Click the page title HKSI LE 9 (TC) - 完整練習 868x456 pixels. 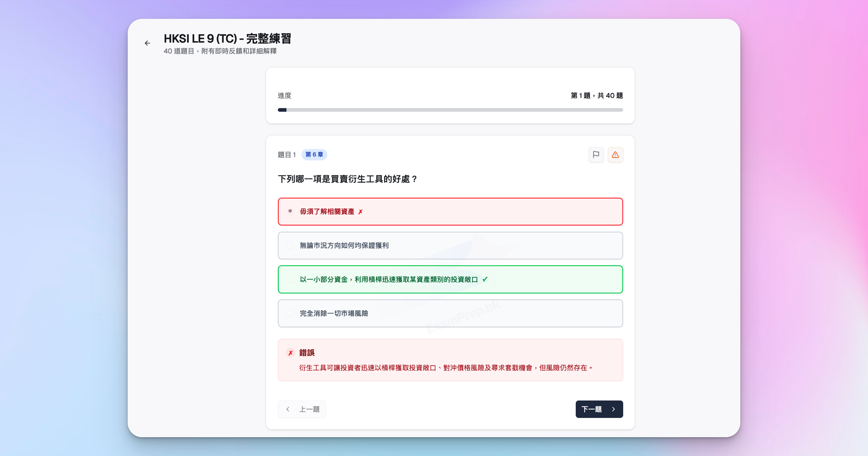tap(227, 38)
